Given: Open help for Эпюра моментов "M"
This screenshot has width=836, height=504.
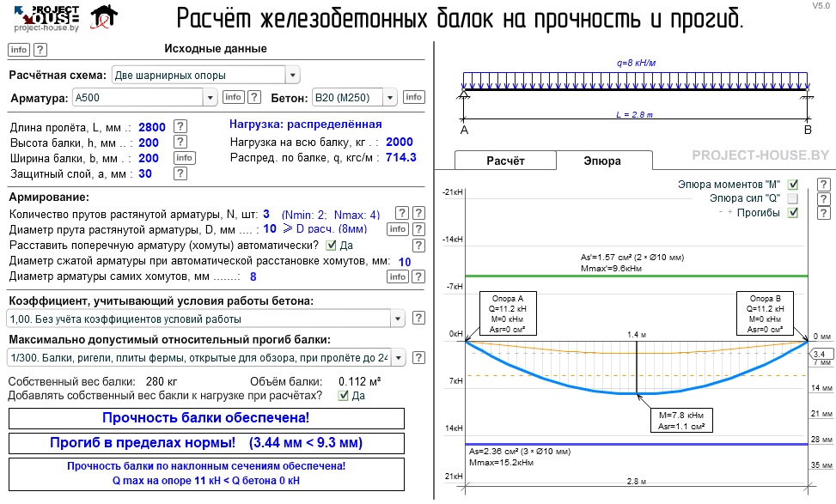Looking at the screenshot, I should coord(824,185).
